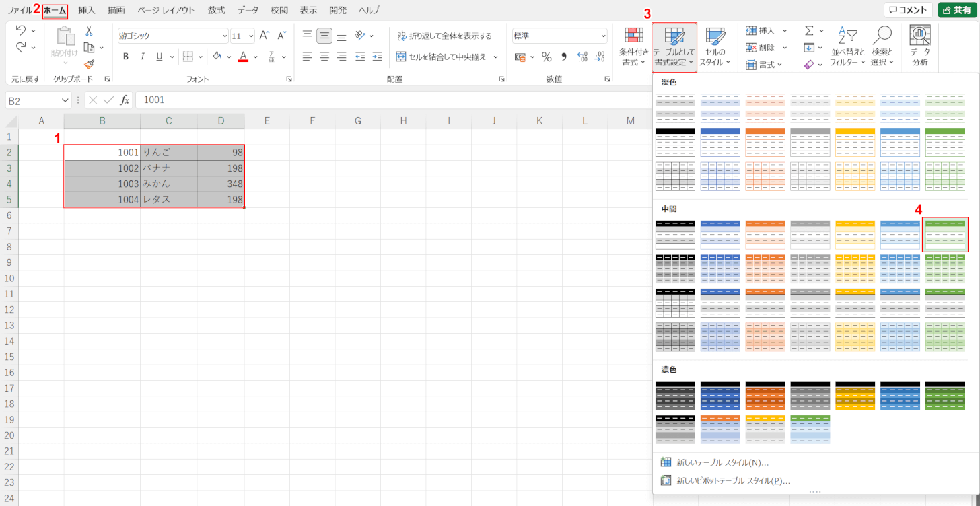
Task: Click the Undo arrow icon
Action: click(20, 31)
